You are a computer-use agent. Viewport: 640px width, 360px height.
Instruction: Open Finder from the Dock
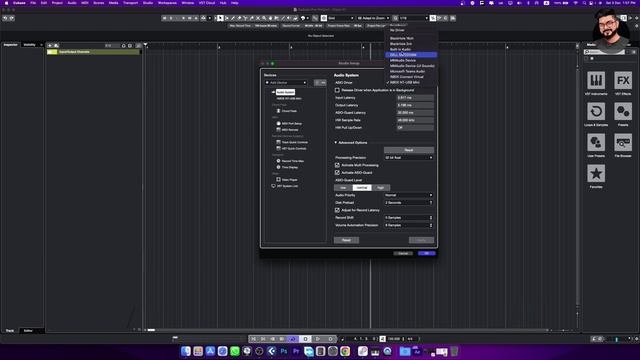tap(186, 351)
